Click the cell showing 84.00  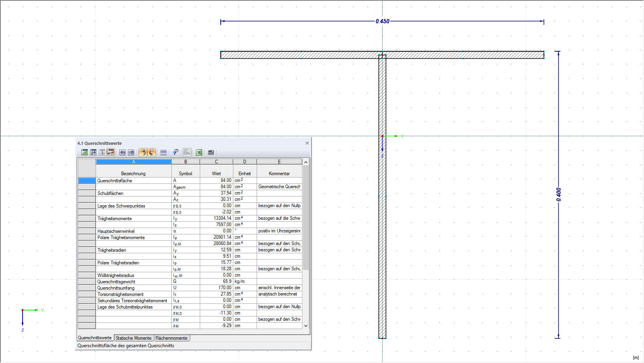[216, 180]
